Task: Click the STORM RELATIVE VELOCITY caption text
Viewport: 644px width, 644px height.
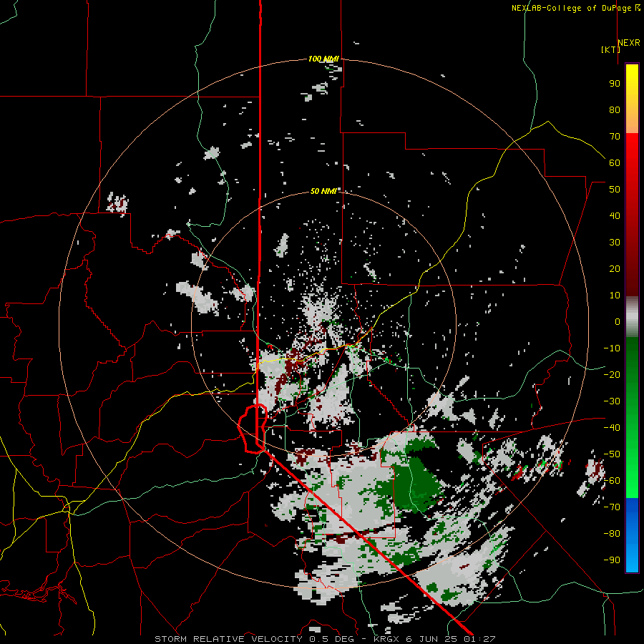Action: coord(228,639)
